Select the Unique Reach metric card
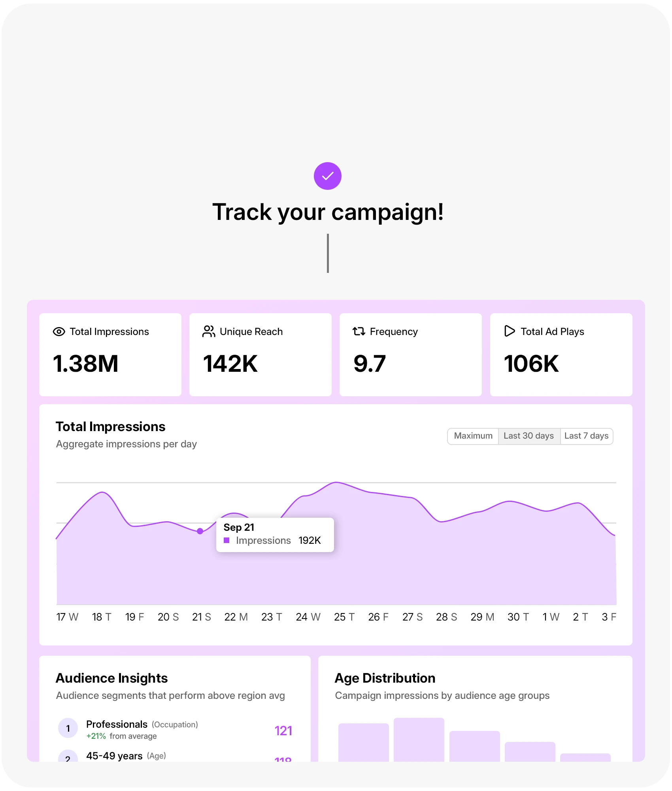Image resolution: width=672 pixels, height=791 pixels. click(260, 355)
